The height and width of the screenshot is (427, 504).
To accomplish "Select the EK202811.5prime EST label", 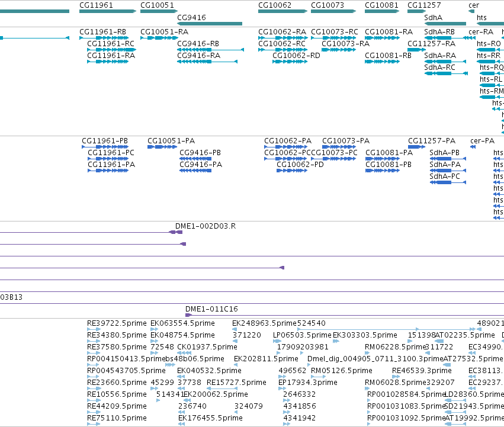I will [266, 359].
